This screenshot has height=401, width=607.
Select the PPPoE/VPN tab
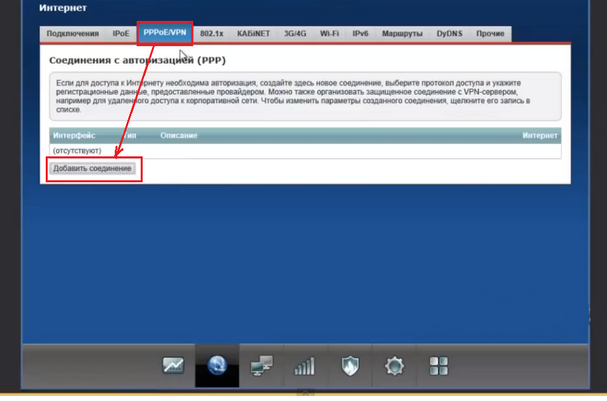click(x=165, y=33)
